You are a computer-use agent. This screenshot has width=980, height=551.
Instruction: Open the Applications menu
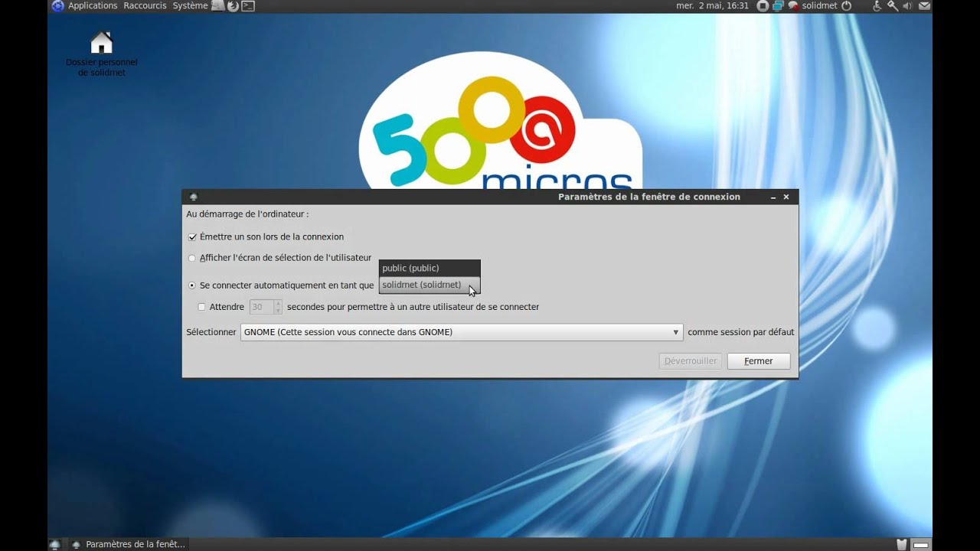point(93,6)
